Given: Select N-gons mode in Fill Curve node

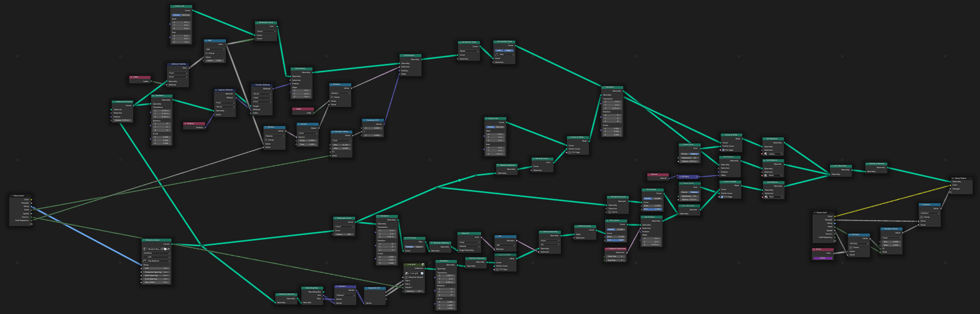Looking at the screenshot, I should pyautogui.click(x=419, y=247).
